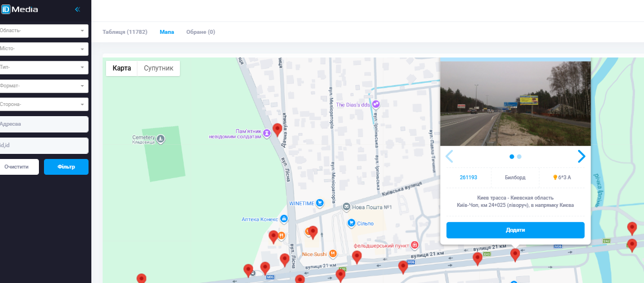The width and height of the screenshot is (644, 283).
Task: Click red pin left of popup pin
Action: [477, 259]
